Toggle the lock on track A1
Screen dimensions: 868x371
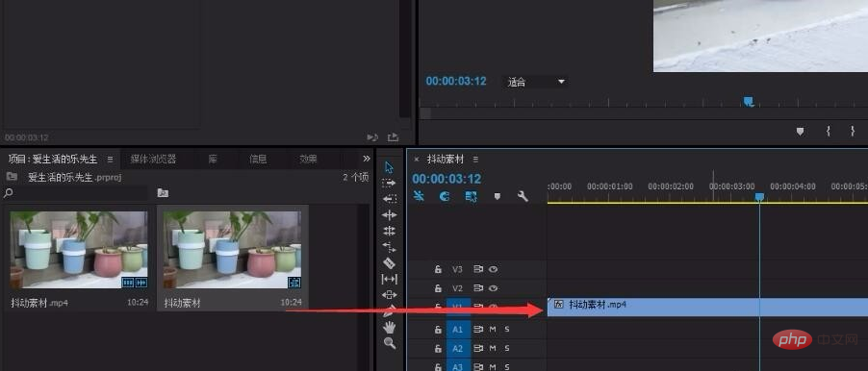438,330
